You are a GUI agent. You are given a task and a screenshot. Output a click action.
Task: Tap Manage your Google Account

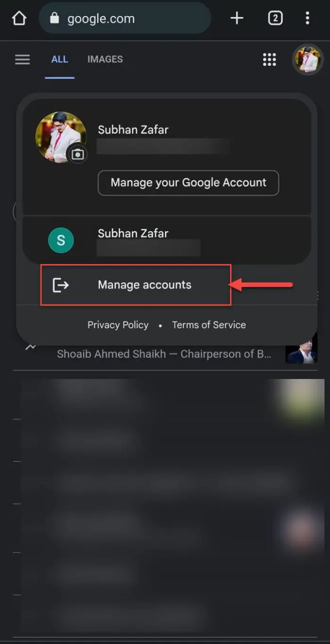click(188, 183)
